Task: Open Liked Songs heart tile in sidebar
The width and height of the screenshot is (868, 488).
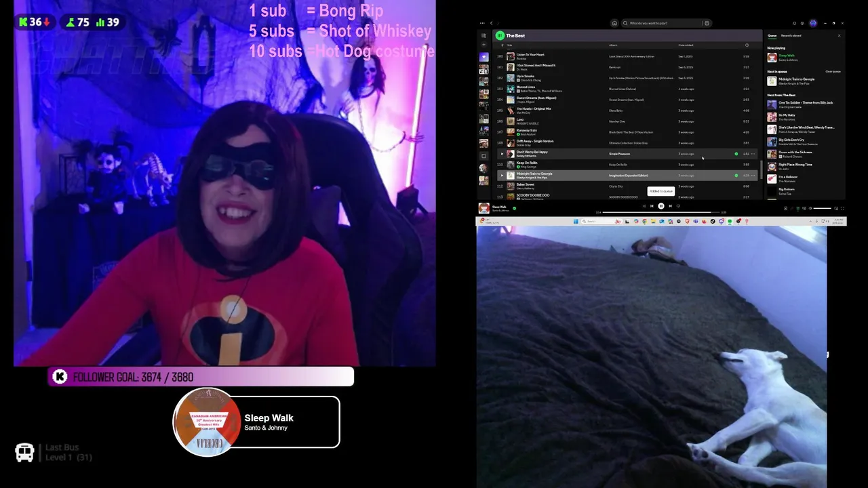Action: click(484, 58)
